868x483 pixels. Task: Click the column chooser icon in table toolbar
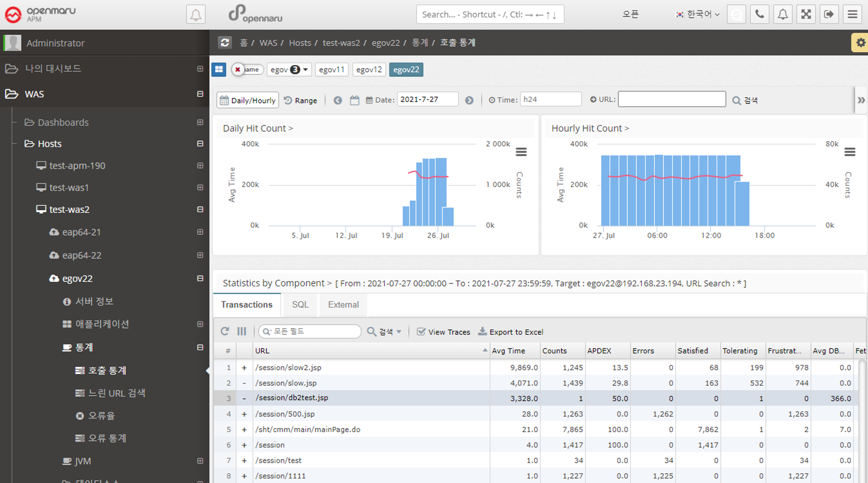point(242,332)
